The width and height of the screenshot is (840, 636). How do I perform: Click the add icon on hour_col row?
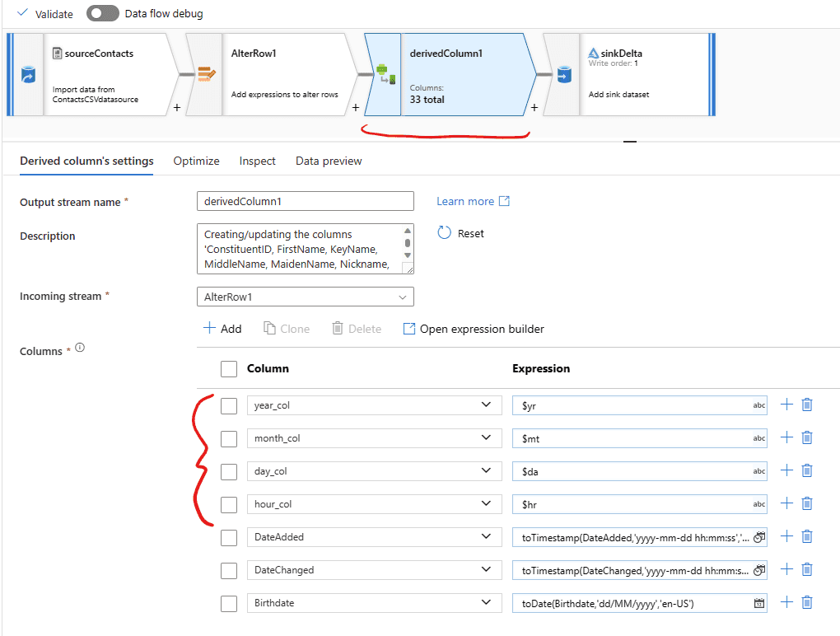point(786,503)
